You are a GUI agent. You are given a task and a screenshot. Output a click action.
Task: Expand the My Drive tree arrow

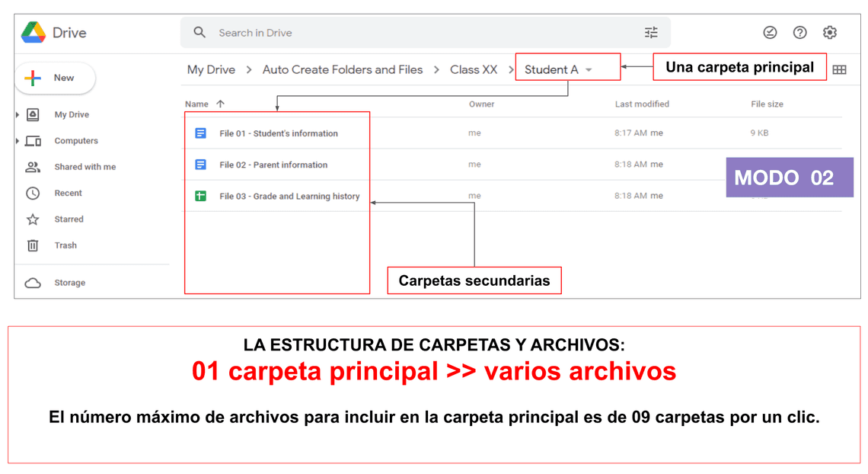(x=18, y=115)
